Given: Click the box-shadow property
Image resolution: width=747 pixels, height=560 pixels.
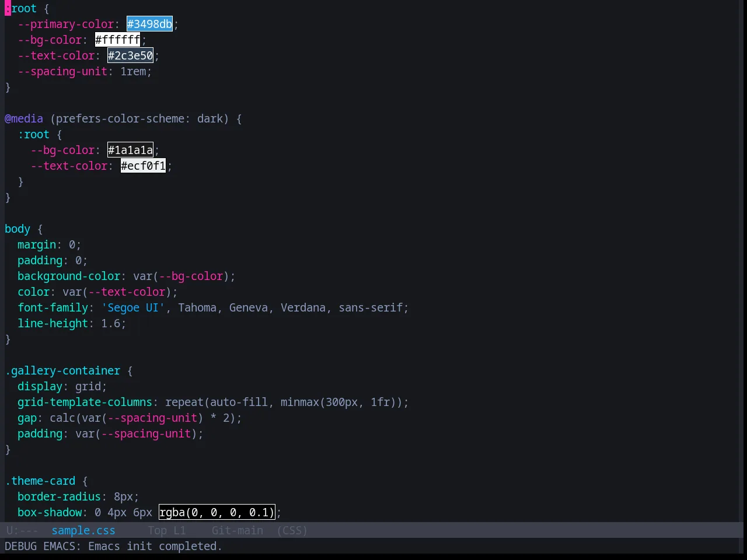Looking at the screenshot, I should click(x=50, y=512).
